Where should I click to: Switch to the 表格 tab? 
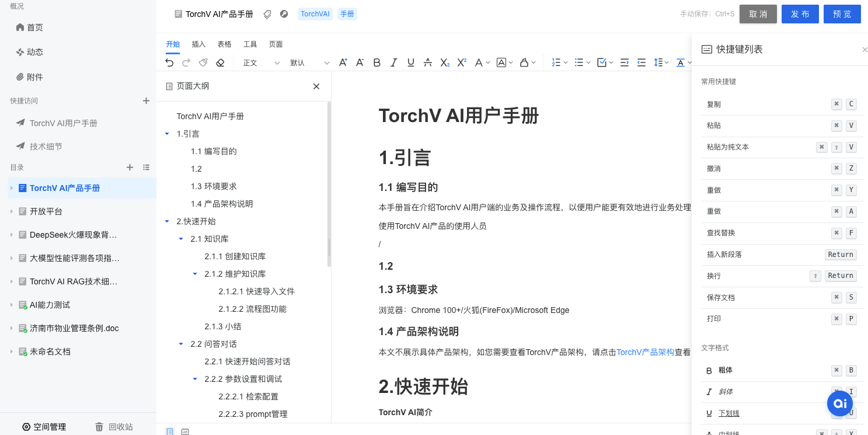point(225,44)
